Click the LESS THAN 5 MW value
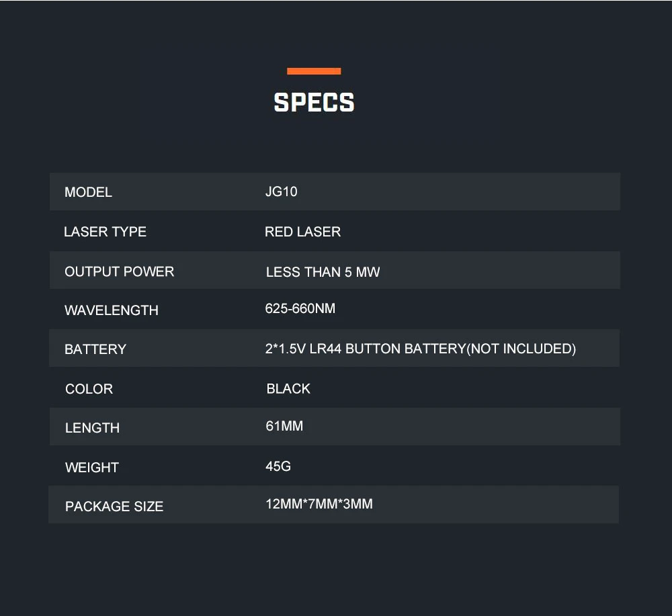Viewport: 672px width, 616px height. pyautogui.click(x=323, y=272)
